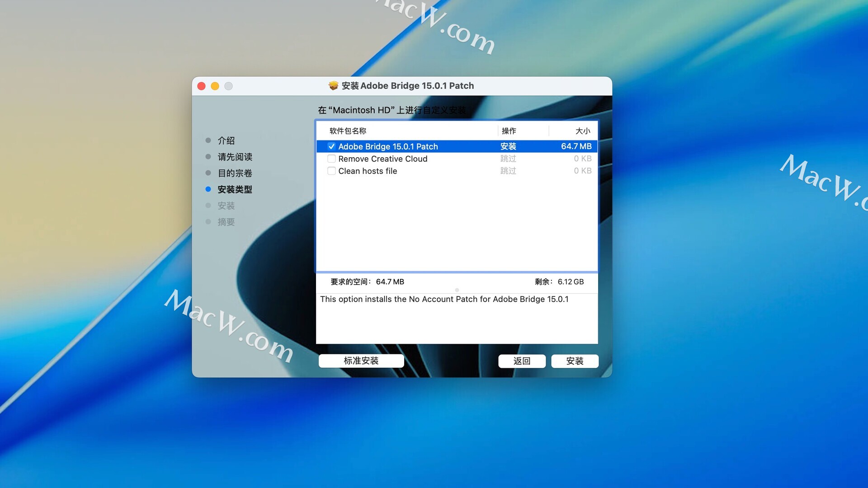868x488 pixels.
Task: Tick the Clean hosts file checkbox
Action: point(331,171)
